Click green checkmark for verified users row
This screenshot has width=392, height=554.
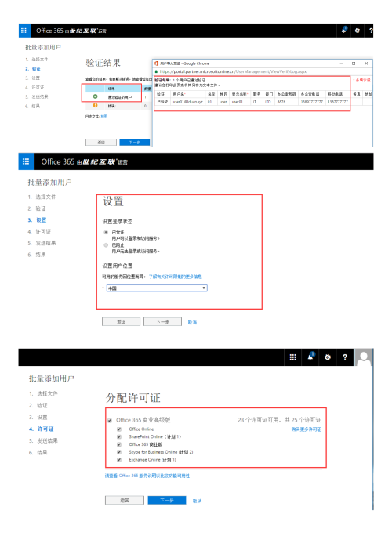pos(95,96)
